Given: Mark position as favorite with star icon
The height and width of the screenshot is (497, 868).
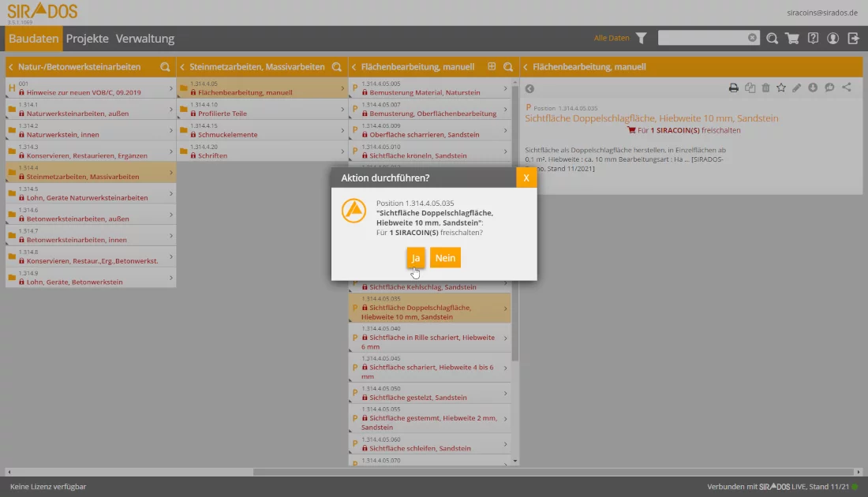Looking at the screenshot, I should click(x=781, y=88).
